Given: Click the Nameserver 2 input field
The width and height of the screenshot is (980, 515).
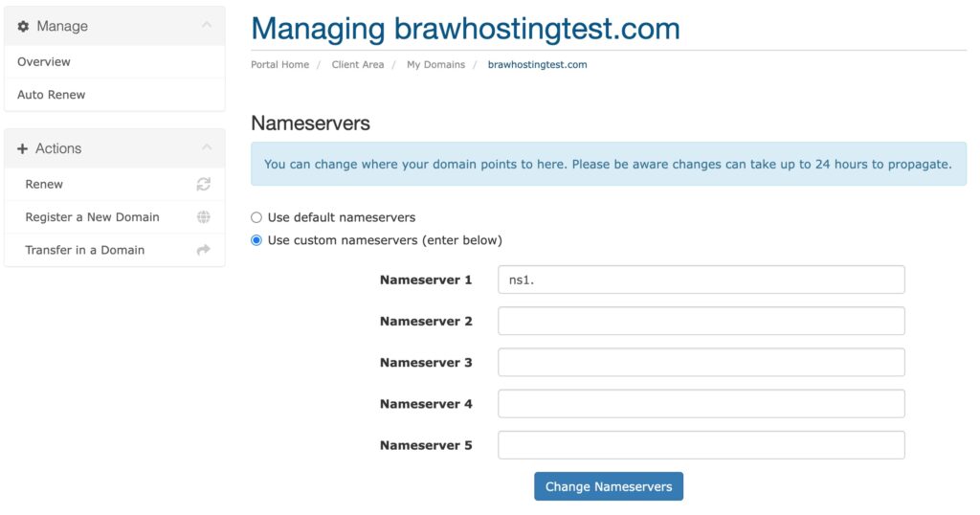Looking at the screenshot, I should pos(702,321).
